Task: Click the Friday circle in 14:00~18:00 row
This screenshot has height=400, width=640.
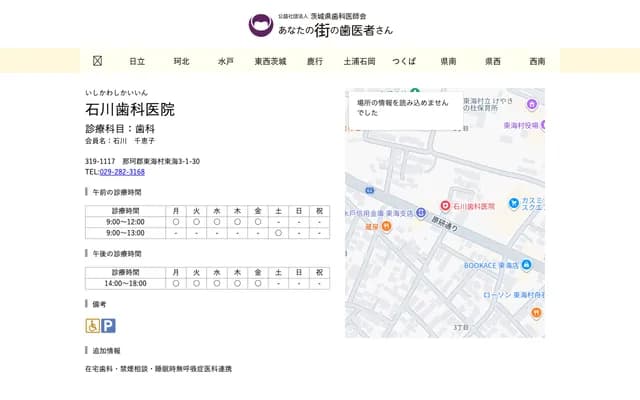Action: coord(258,283)
